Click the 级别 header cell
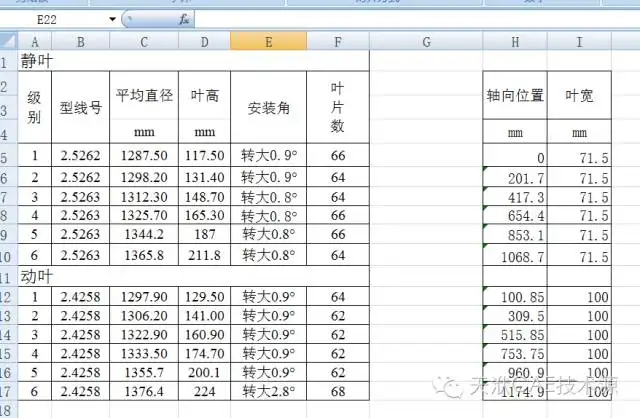The image size is (640, 418). pos(35,107)
